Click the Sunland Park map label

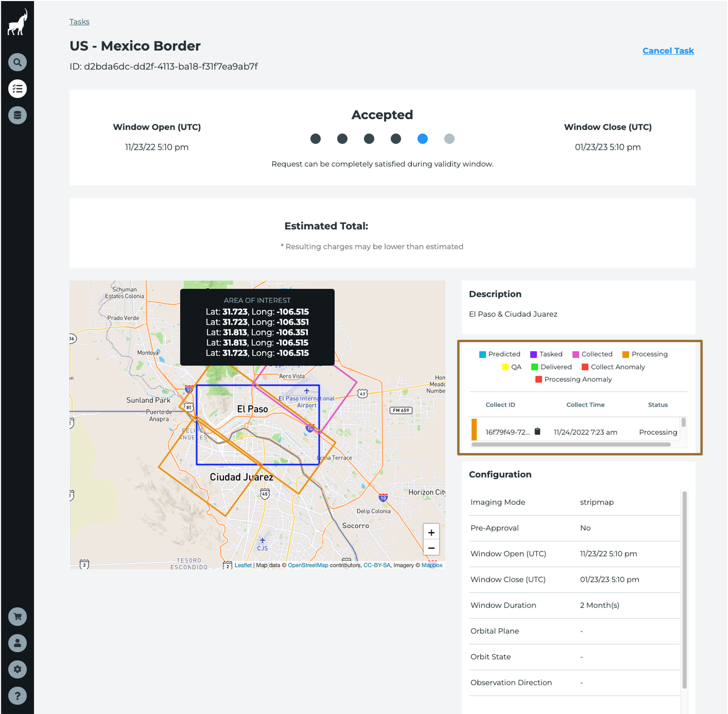tap(148, 400)
